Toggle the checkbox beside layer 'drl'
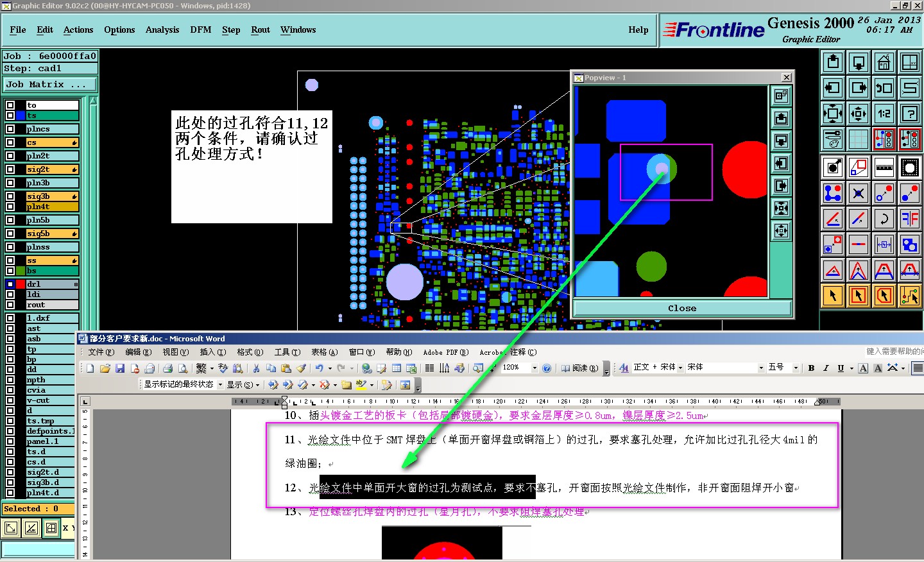 [x=10, y=284]
